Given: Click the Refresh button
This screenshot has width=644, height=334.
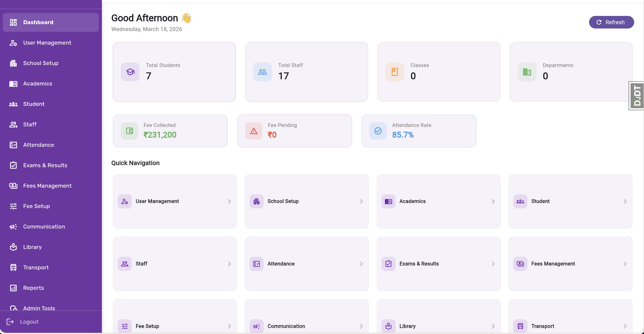Looking at the screenshot, I should click(x=612, y=22).
